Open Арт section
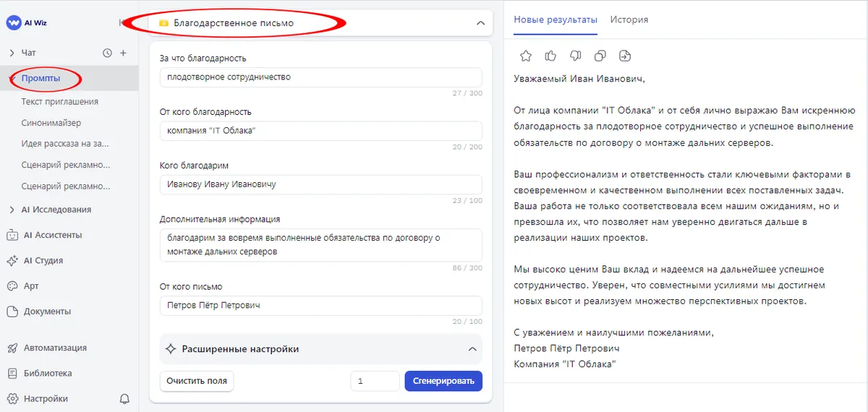The image size is (868, 412). [x=22, y=286]
